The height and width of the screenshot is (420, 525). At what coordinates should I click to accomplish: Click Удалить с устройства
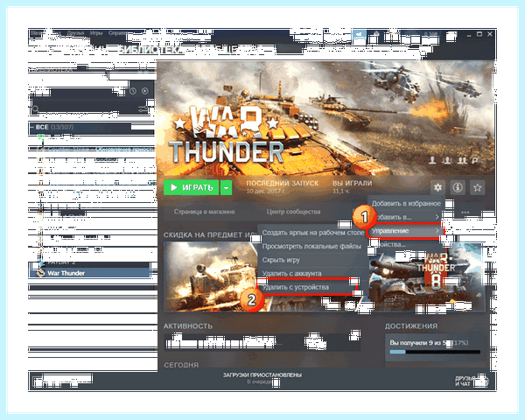click(307, 287)
